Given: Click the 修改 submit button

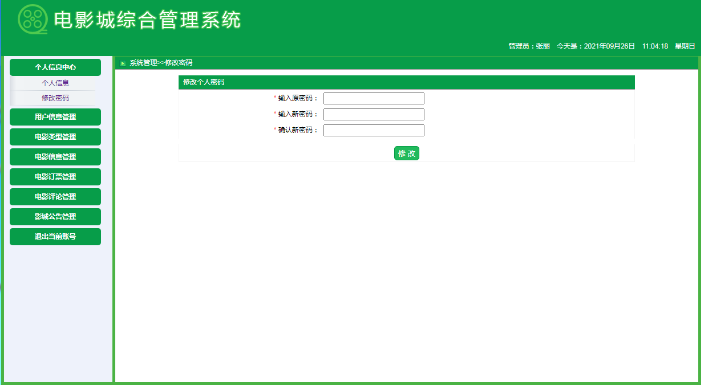Looking at the screenshot, I should [x=406, y=153].
